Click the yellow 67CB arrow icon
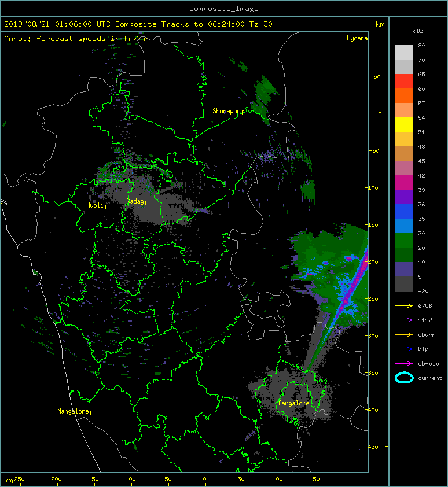This screenshot has width=448, height=487. [404, 306]
